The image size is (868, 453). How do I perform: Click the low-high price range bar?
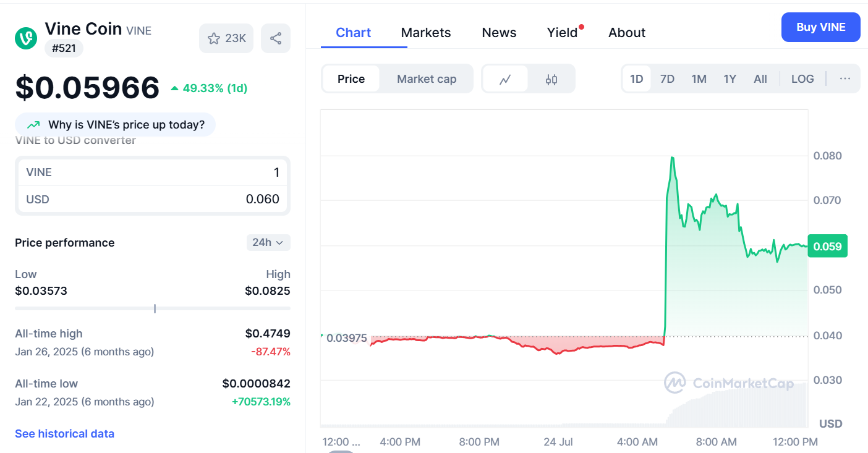[153, 308]
